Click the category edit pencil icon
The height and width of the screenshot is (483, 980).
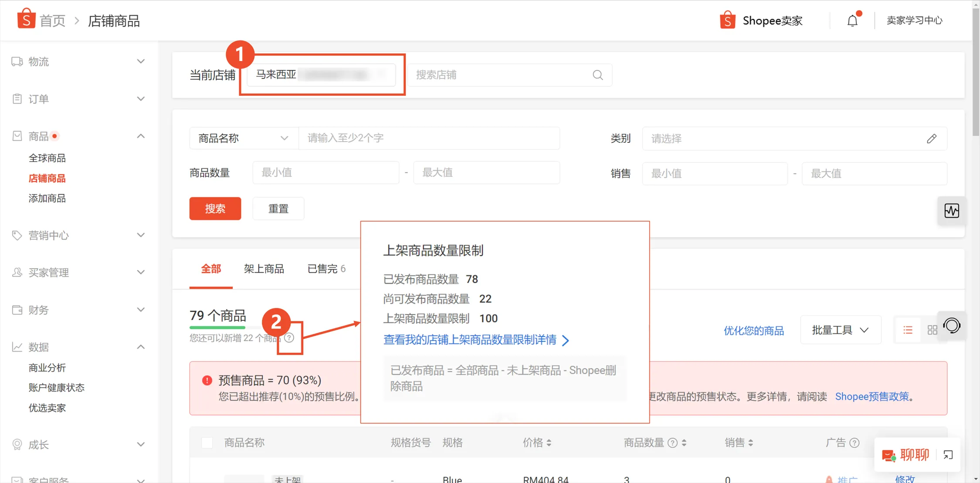click(932, 138)
